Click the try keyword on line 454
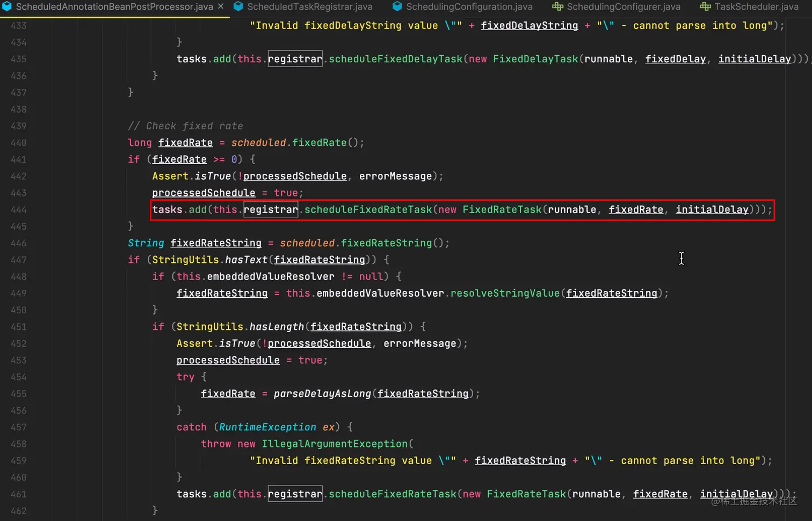812x521 pixels. coord(185,377)
